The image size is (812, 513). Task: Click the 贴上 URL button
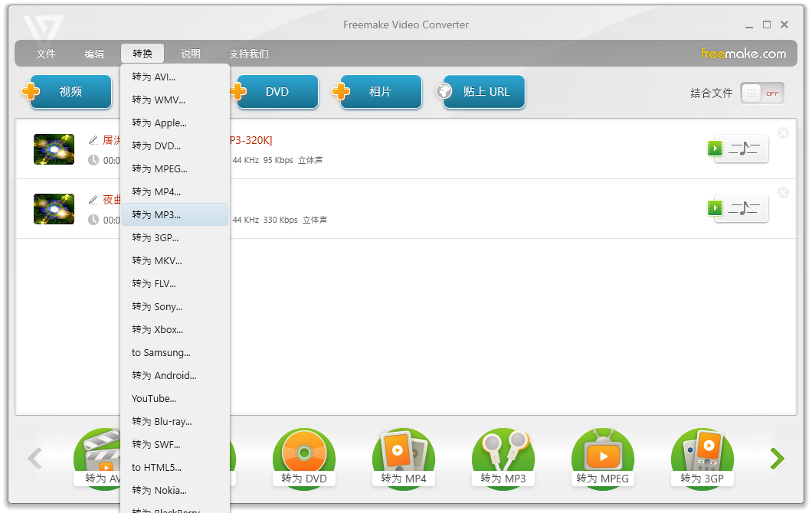click(x=483, y=92)
